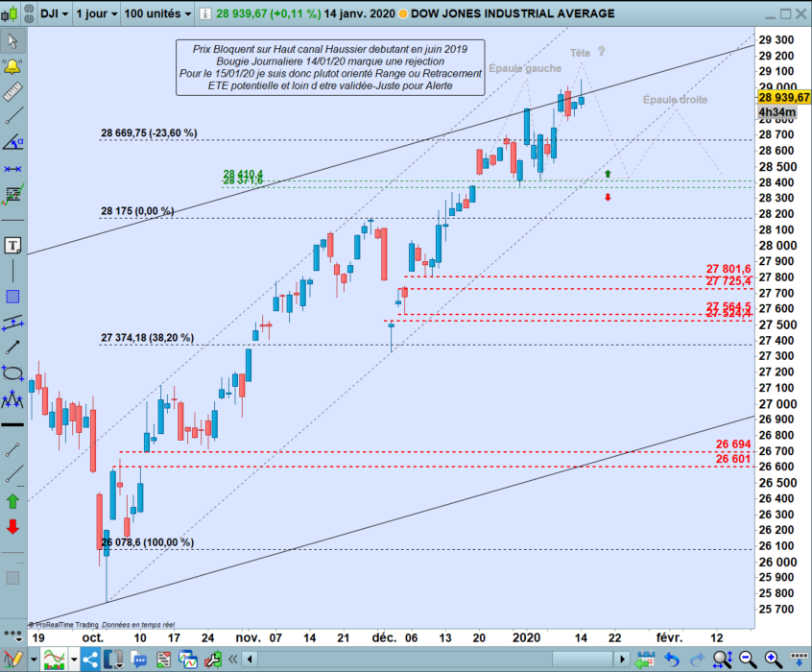Image resolution: width=812 pixels, height=672 pixels.
Task: Click the linked-group chain icon
Action: pos(29,14)
